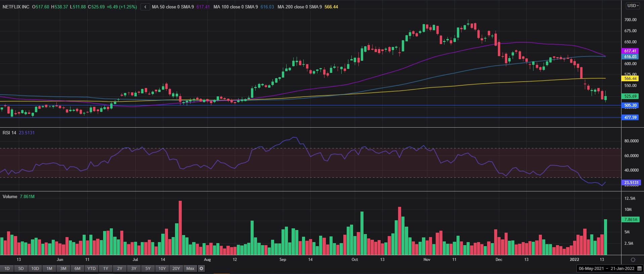Click the MA 100 indicator label
The image size is (644, 274).
tap(235, 7)
